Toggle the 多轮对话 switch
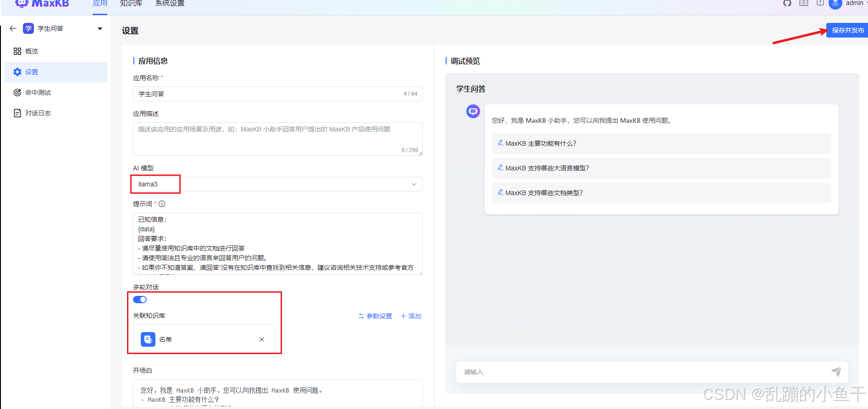The width and height of the screenshot is (868, 409). (x=140, y=300)
